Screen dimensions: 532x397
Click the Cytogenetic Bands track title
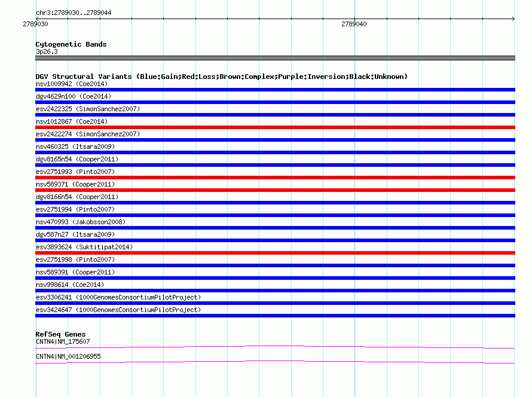coord(71,44)
